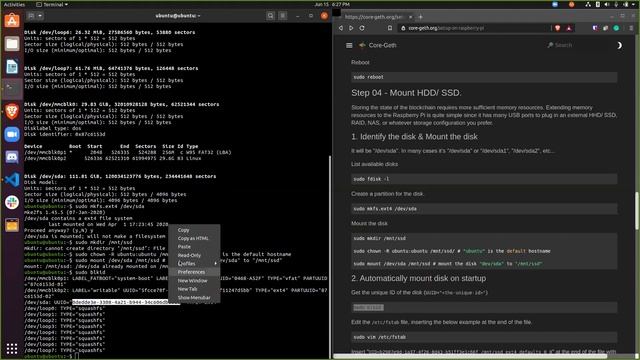Image resolution: width=640 pixels, height=360 pixels.
Task: Click the 'sudo fdisk -l' code block
Action: click(x=484, y=179)
